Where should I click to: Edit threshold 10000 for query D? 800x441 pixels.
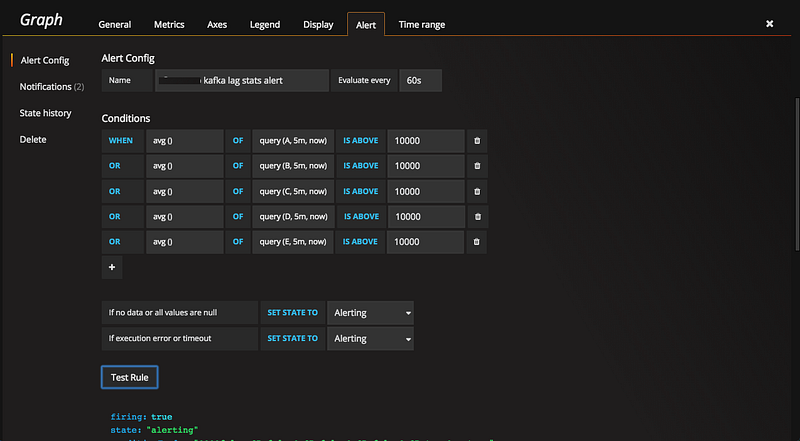tap(427, 216)
